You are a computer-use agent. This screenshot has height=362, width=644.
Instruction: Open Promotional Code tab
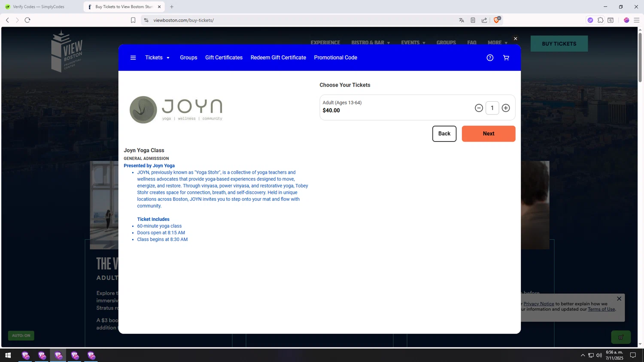[335, 57]
